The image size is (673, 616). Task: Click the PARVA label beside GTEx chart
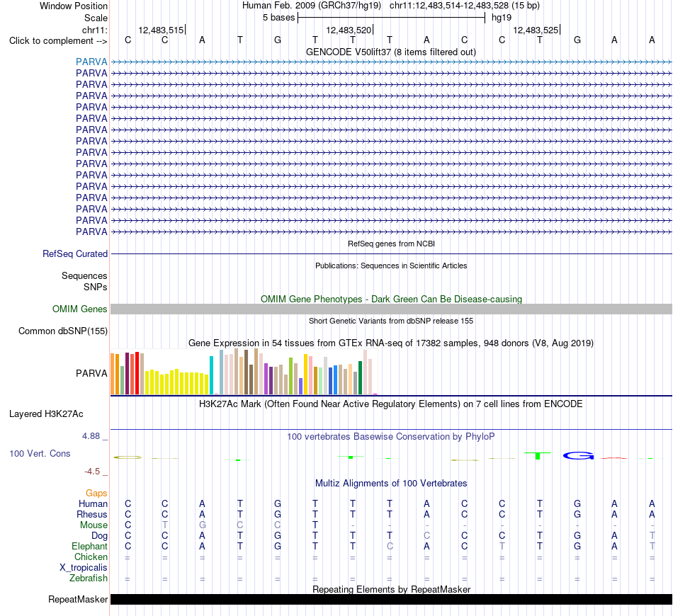click(91, 373)
